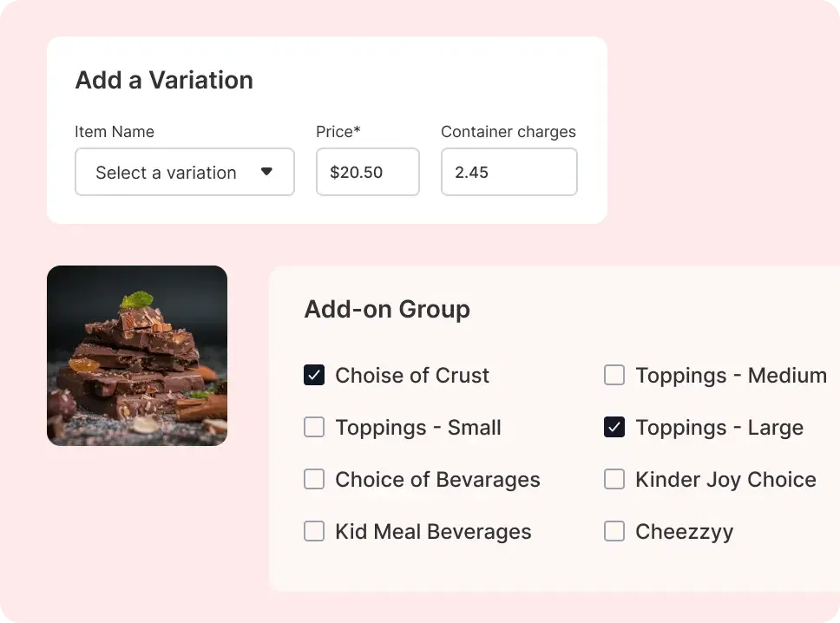Click the Price* label above the price field
Viewport: 840px width, 623px height.
(x=338, y=132)
